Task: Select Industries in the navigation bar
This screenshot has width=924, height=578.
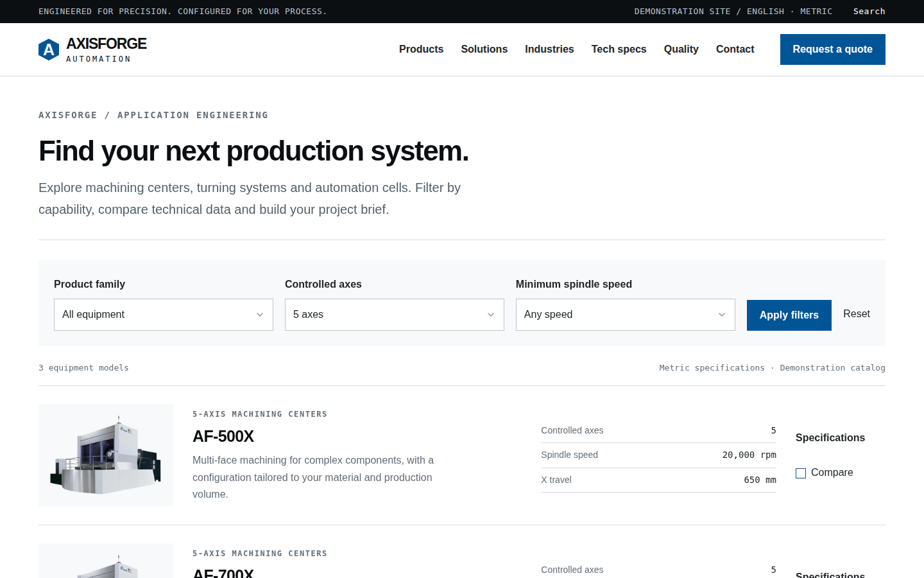Action: click(x=549, y=49)
